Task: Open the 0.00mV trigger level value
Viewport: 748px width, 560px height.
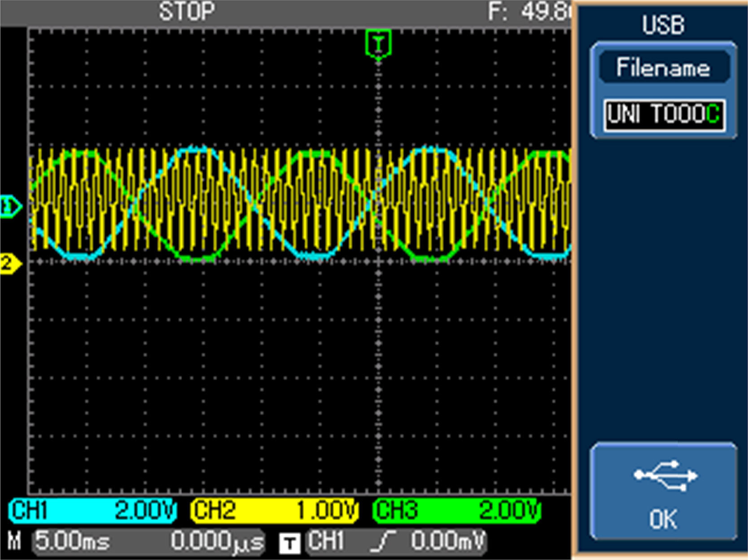Action: pyautogui.click(x=448, y=541)
